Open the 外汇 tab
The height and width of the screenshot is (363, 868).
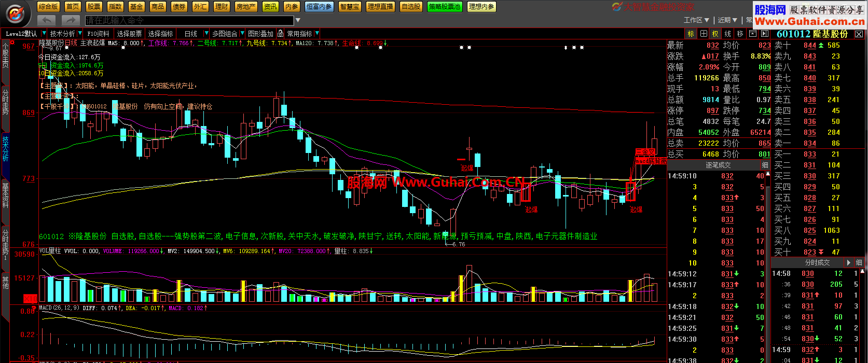tap(200, 7)
